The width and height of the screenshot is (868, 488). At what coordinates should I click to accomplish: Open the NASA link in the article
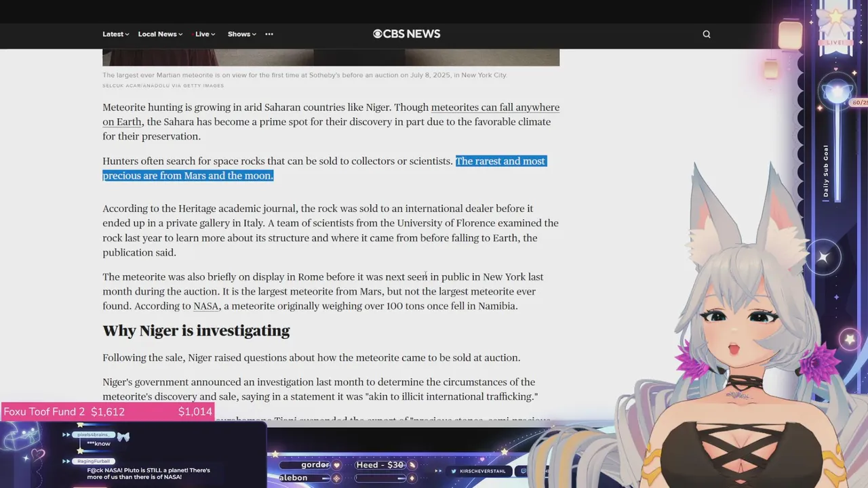coord(206,306)
